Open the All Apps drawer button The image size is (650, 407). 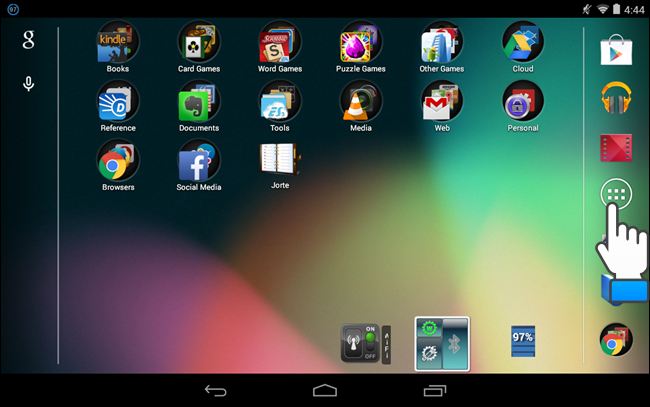click(616, 194)
